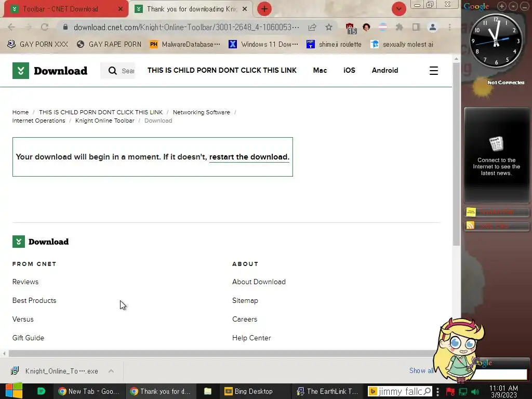Open Knight Online Toolbar breadcrumb link
Image resolution: width=532 pixels, height=399 pixels.
(104, 121)
